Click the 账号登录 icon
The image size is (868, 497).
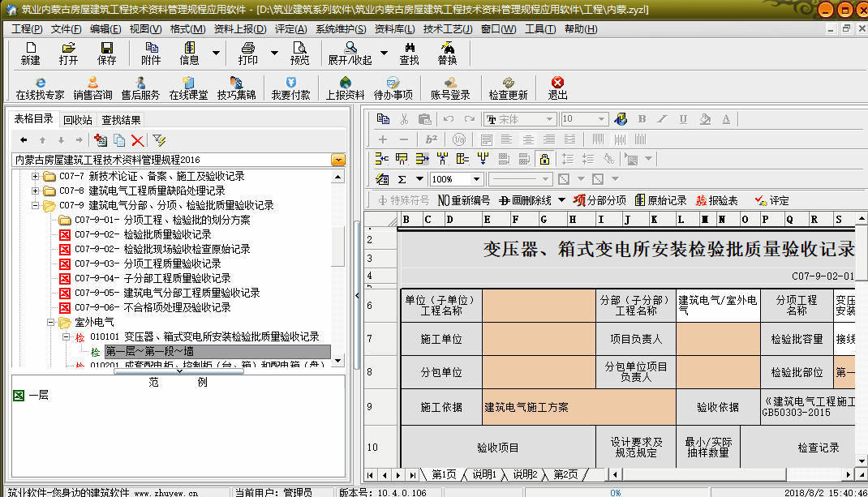(x=450, y=88)
